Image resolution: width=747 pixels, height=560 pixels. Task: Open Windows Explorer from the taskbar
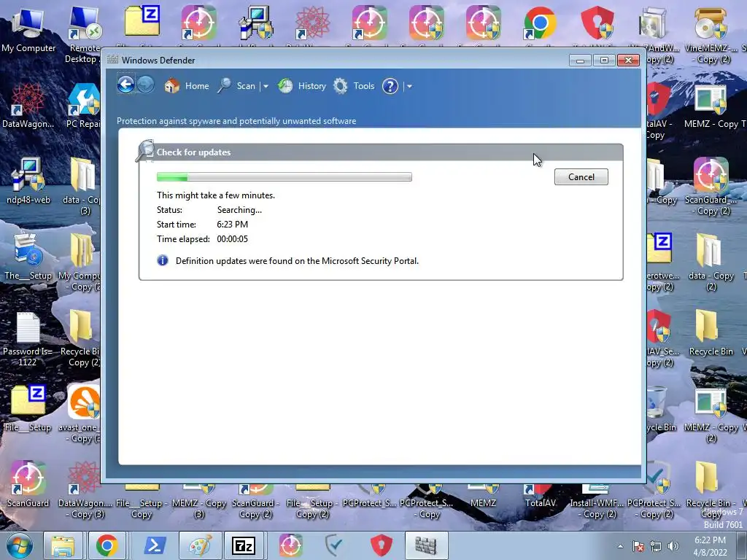tap(63, 545)
